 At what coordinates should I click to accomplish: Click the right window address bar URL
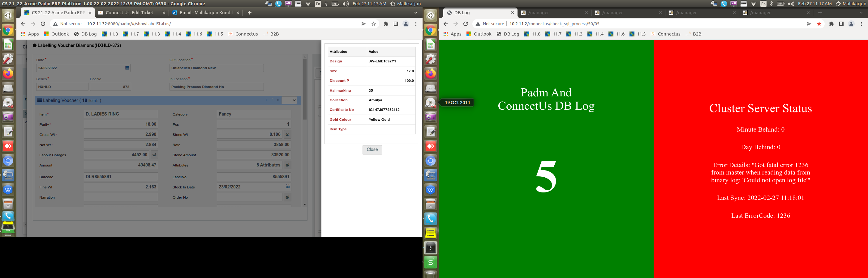[554, 24]
